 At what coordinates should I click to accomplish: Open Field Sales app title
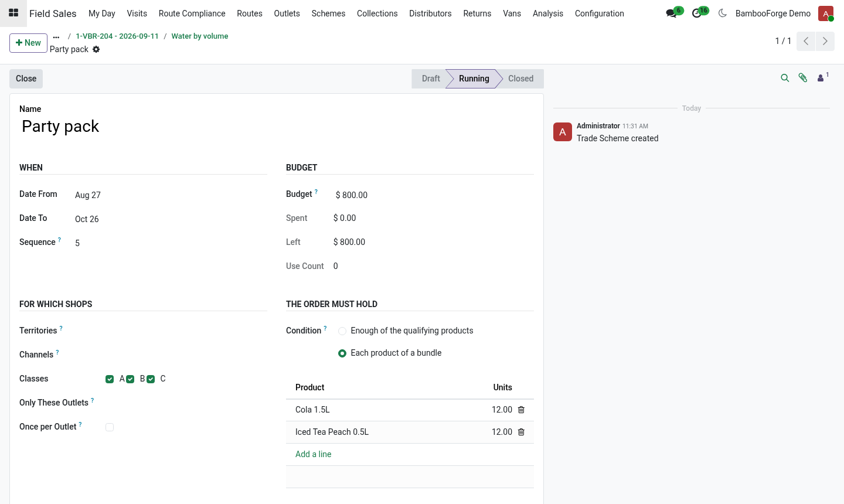click(x=53, y=13)
